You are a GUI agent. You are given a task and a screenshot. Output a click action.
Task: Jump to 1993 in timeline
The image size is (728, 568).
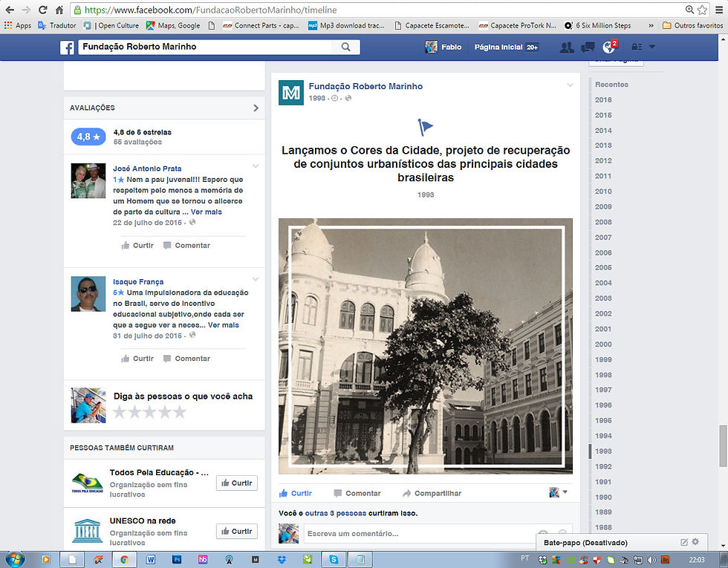pos(603,451)
